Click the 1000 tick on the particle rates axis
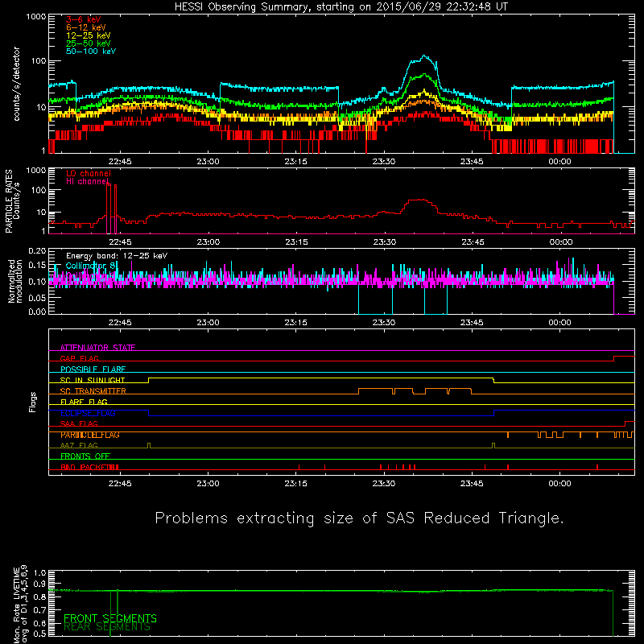The image size is (644, 644). pyautogui.click(x=36, y=171)
